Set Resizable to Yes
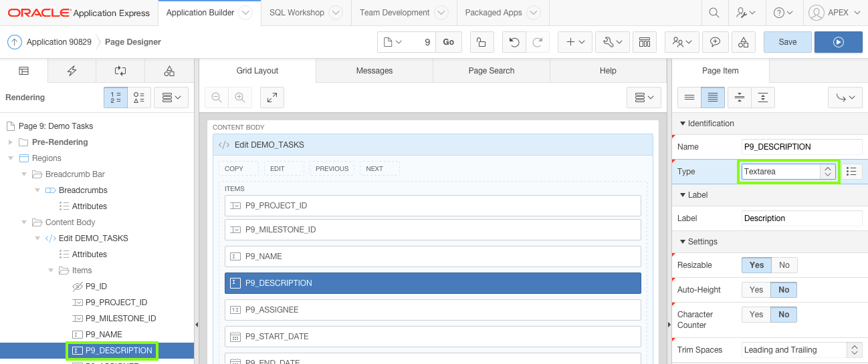868x364 pixels. 757,265
